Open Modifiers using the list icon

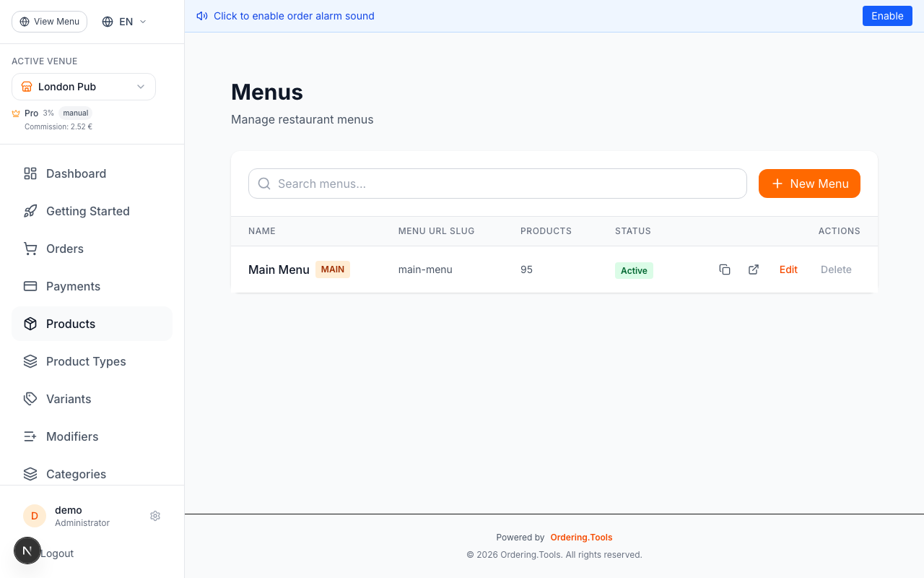pyautogui.click(x=30, y=436)
